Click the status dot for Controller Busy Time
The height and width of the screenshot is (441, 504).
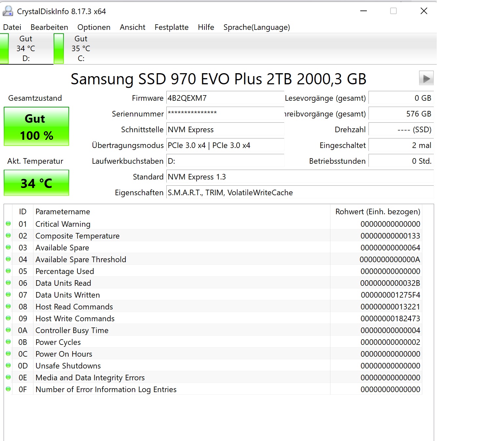click(8, 330)
